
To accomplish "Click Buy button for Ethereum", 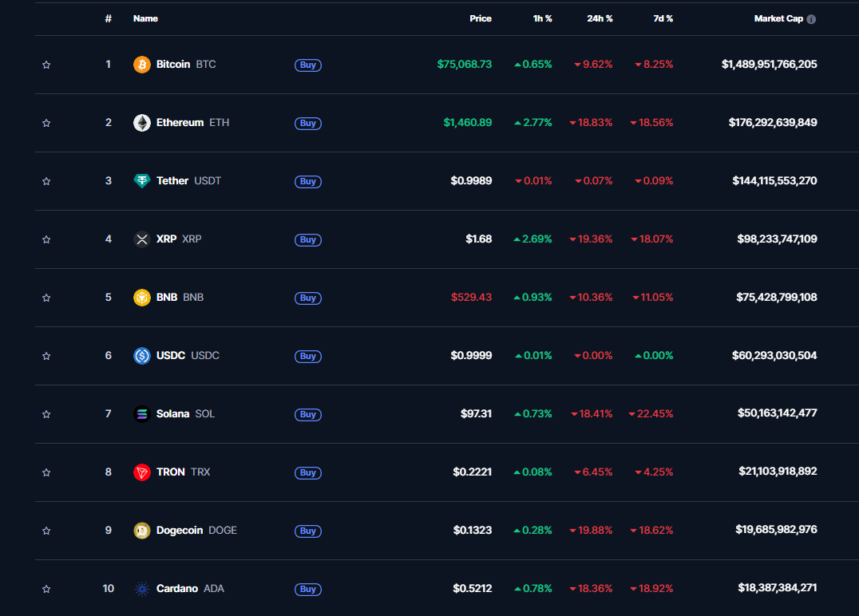I will (x=308, y=123).
